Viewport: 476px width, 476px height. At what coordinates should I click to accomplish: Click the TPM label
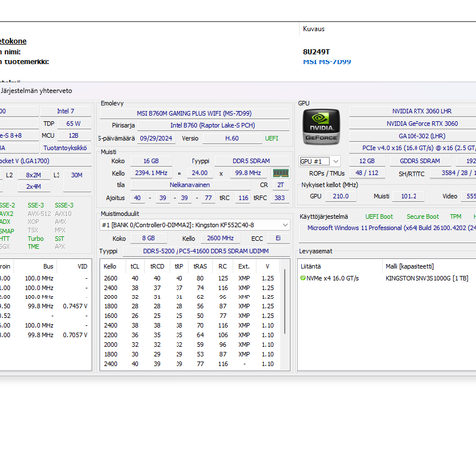(456, 217)
